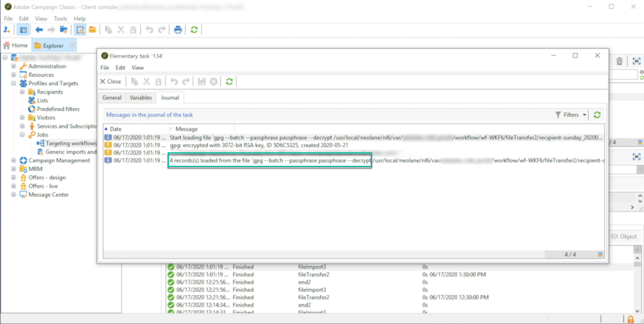The image size is (644, 324).
Task: Expand the Message Center node
Action: point(13,195)
